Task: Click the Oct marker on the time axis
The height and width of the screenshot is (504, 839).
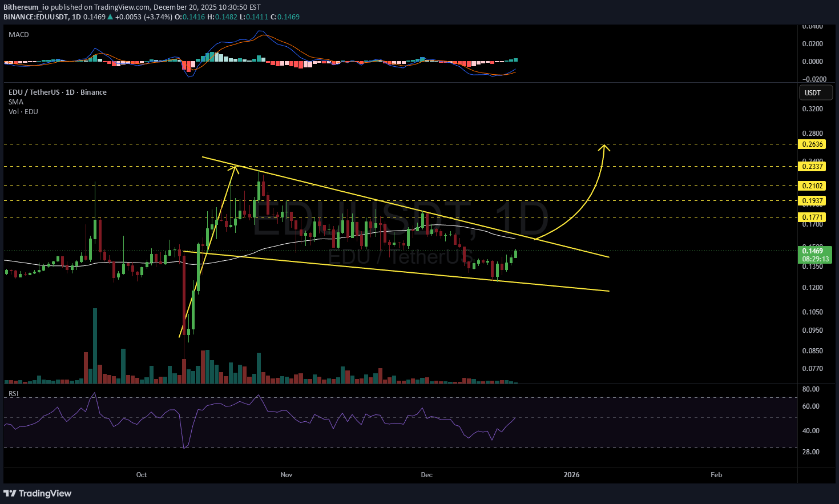Action: pyautogui.click(x=142, y=475)
